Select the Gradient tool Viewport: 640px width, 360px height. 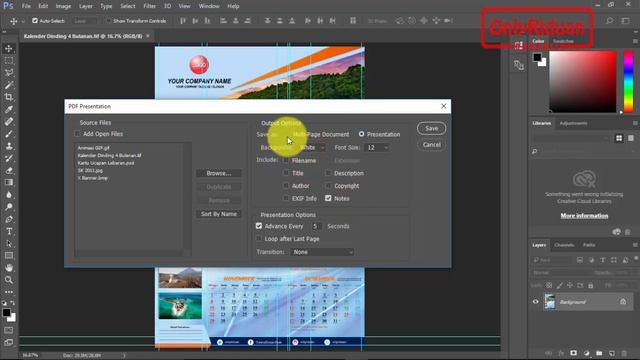pos(9,182)
